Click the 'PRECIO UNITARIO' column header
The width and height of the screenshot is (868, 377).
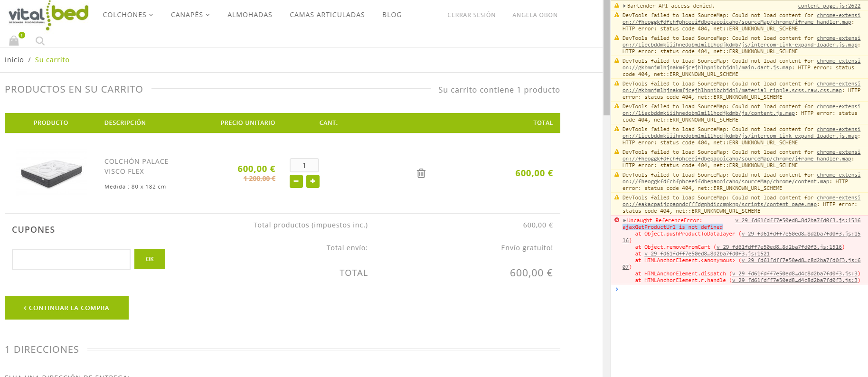248,123
